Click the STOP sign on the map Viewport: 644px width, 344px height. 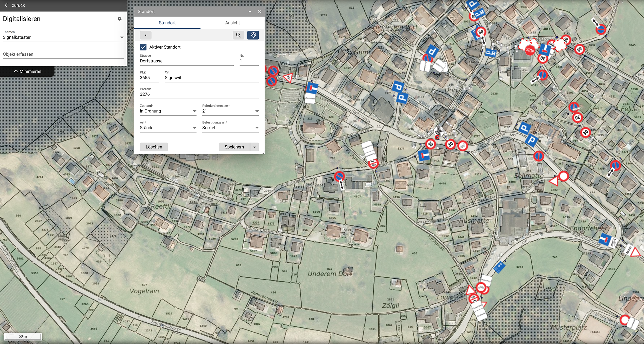(530, 50)
